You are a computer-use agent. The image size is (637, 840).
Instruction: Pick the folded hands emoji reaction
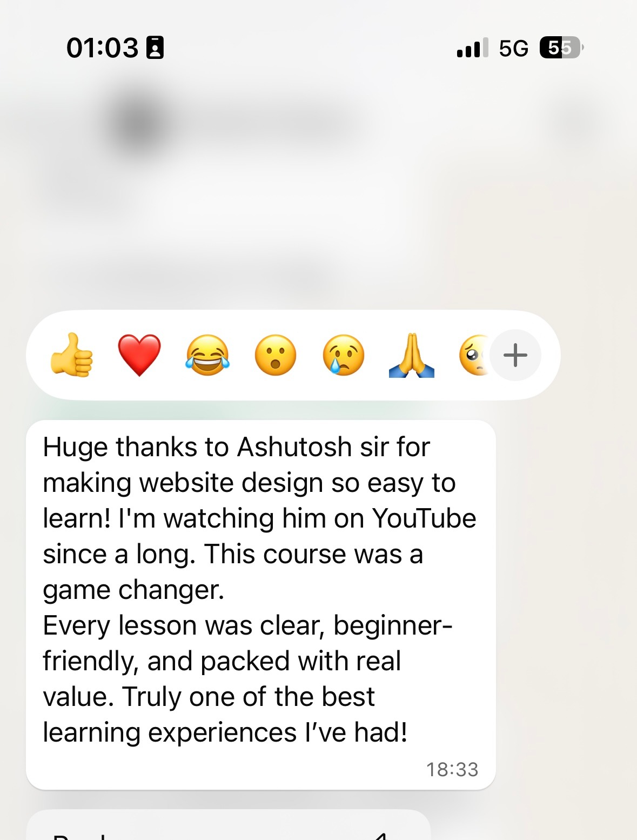tap(412, 355)
